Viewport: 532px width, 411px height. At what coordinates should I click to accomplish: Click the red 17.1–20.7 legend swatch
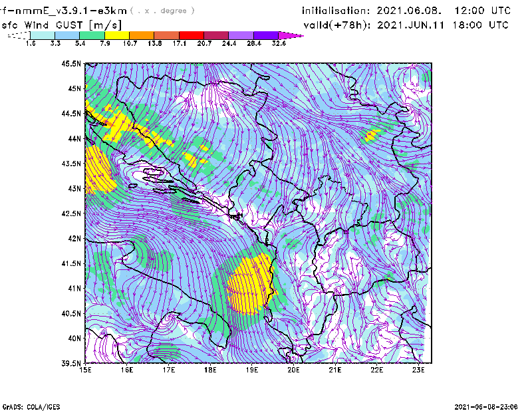pyautogui.click(x=192, y=35)
